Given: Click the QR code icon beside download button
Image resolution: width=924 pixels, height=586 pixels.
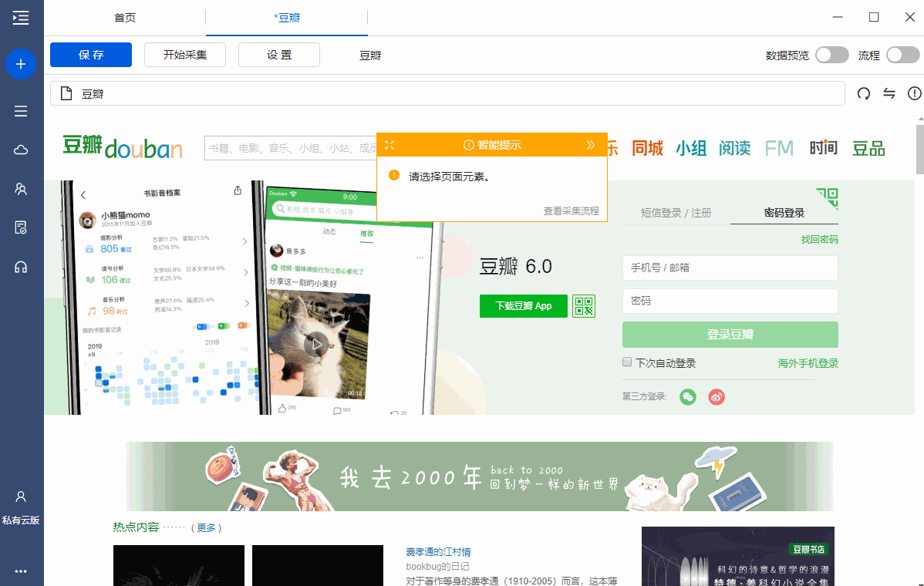Looking at the screenshot, I should 584,305.
